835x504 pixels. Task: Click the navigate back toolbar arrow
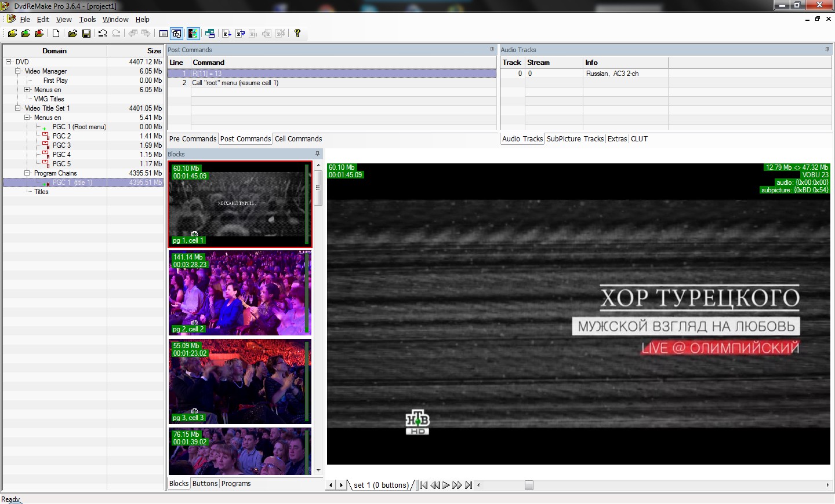[x=133, y=34]
